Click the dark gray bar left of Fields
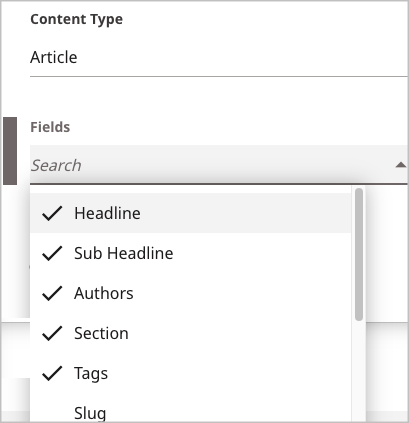Screen dimensions: 409x423 (10, 151)
